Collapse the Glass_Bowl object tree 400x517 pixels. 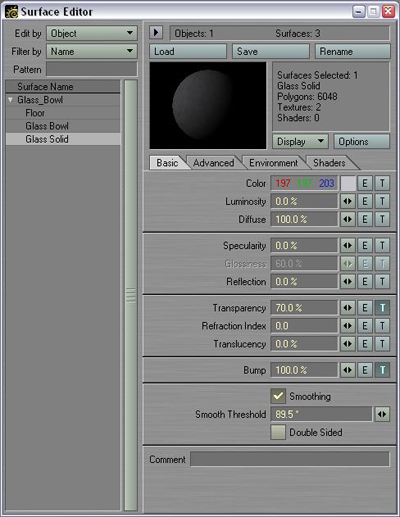coord(10,100)
